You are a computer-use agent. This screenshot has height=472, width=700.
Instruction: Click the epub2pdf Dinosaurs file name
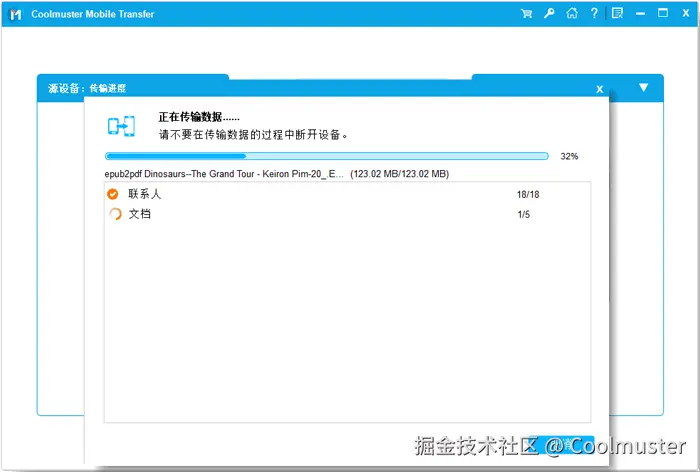coord(224,174)
